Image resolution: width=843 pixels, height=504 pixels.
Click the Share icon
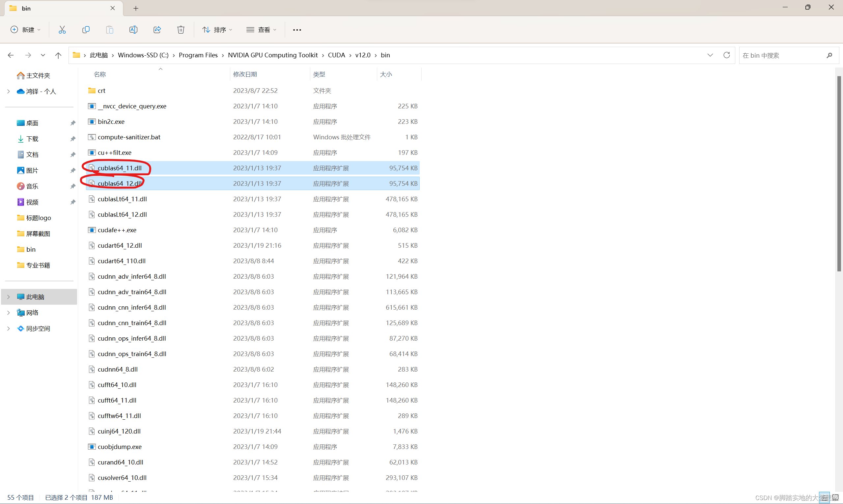tap(157, 30)
